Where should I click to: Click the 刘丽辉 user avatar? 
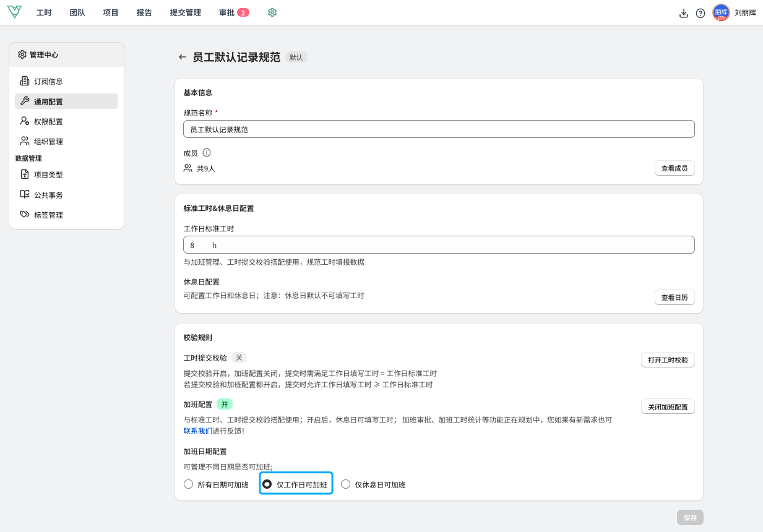721,12
